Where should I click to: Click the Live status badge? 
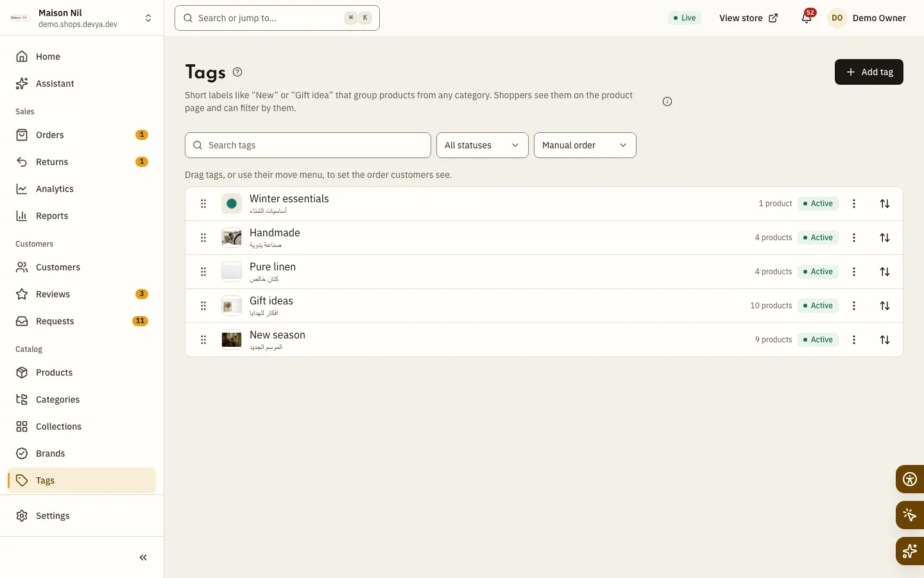coord(685,18)
